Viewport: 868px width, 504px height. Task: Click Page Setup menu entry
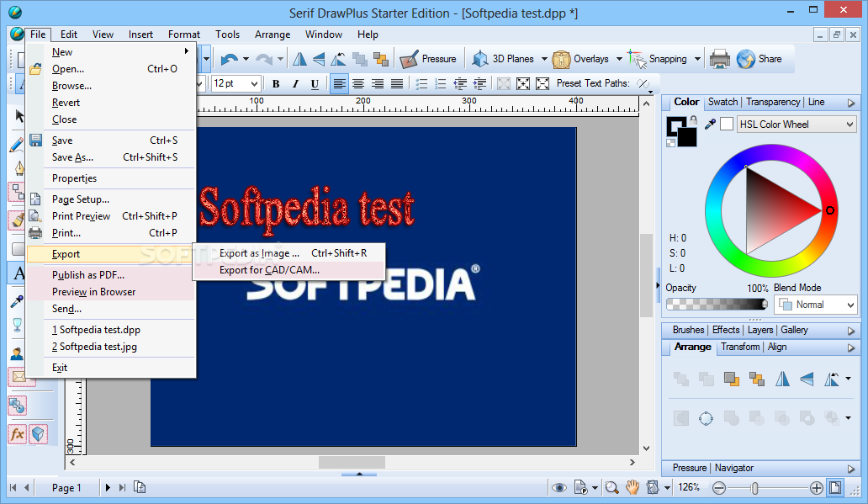[x=111, y=199]
